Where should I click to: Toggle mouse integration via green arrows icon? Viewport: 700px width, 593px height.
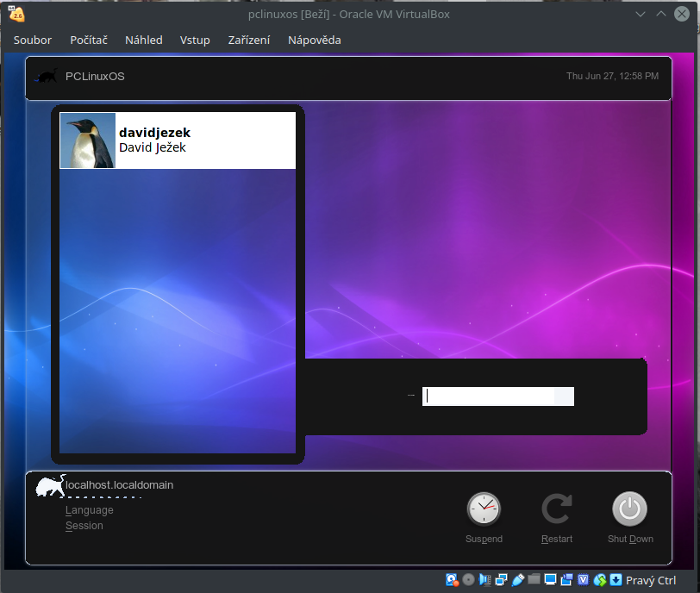point(599,579)
